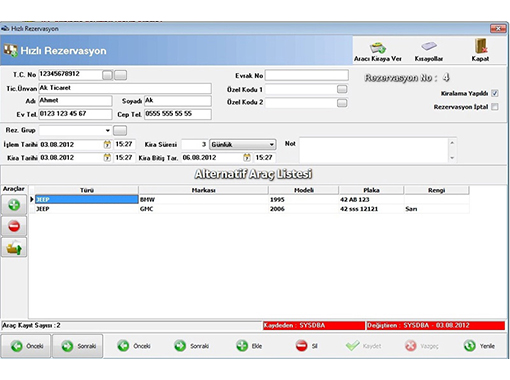The height and width of the screenshot is (380, 510).
Task: Click Özel Kodu 2 input field
Action: (x=301, y=103)
